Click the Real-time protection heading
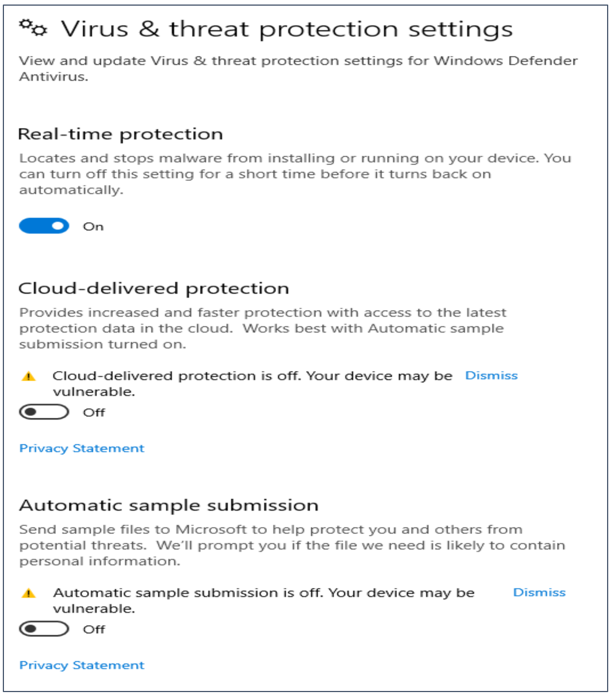 [120, 134]
